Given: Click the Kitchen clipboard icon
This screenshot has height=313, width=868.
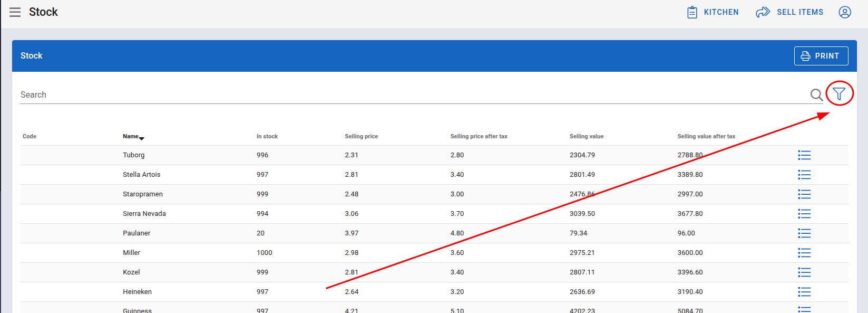Looking at the screenshot, I should [x=692, y=12].
